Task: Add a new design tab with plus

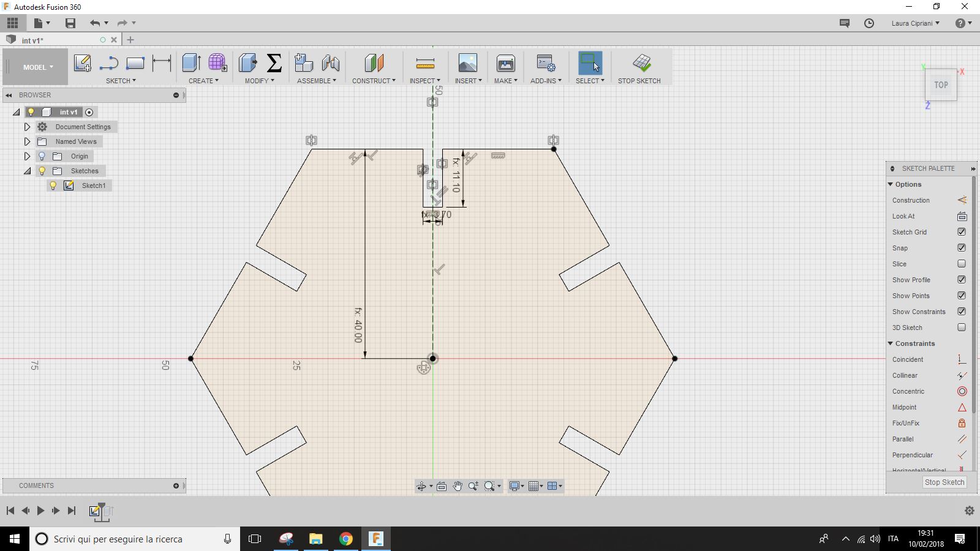Action: 130,40
